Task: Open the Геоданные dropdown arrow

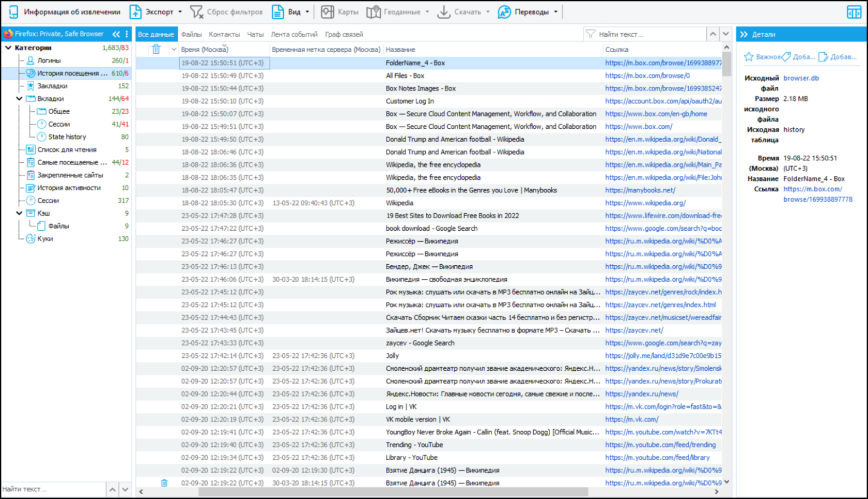Action: point(427,12)
